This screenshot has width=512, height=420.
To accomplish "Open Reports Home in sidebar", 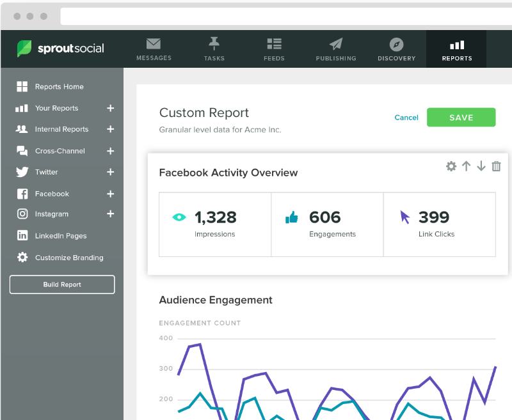I will point(59,87).
